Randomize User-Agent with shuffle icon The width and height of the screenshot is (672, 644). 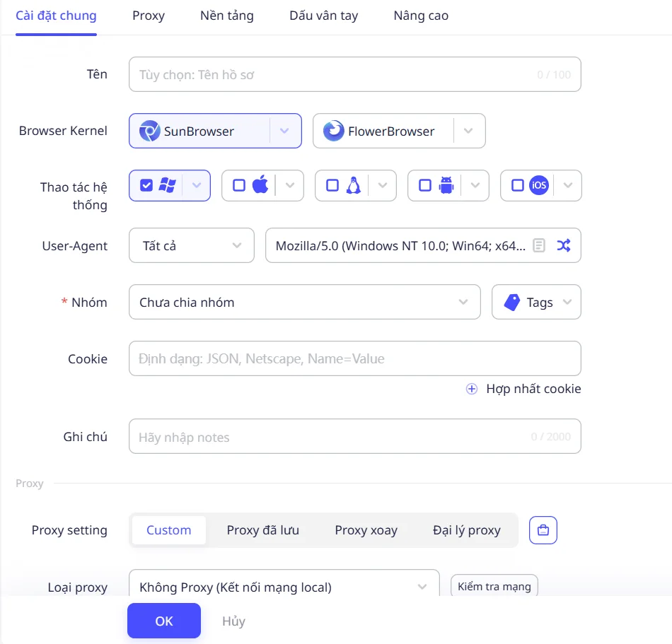[x=564, y=245]
